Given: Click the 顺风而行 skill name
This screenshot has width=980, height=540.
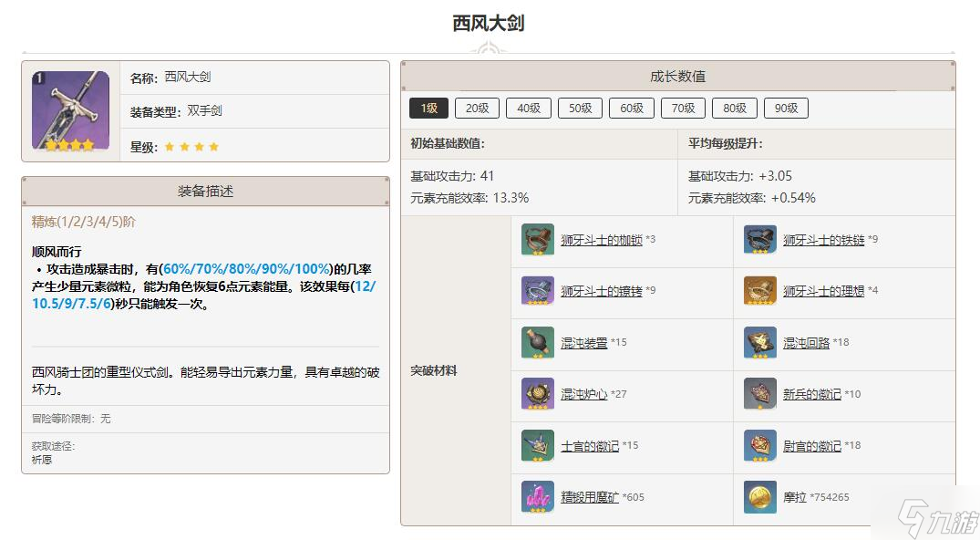Looking at the screenshot, I should point(57,252).
